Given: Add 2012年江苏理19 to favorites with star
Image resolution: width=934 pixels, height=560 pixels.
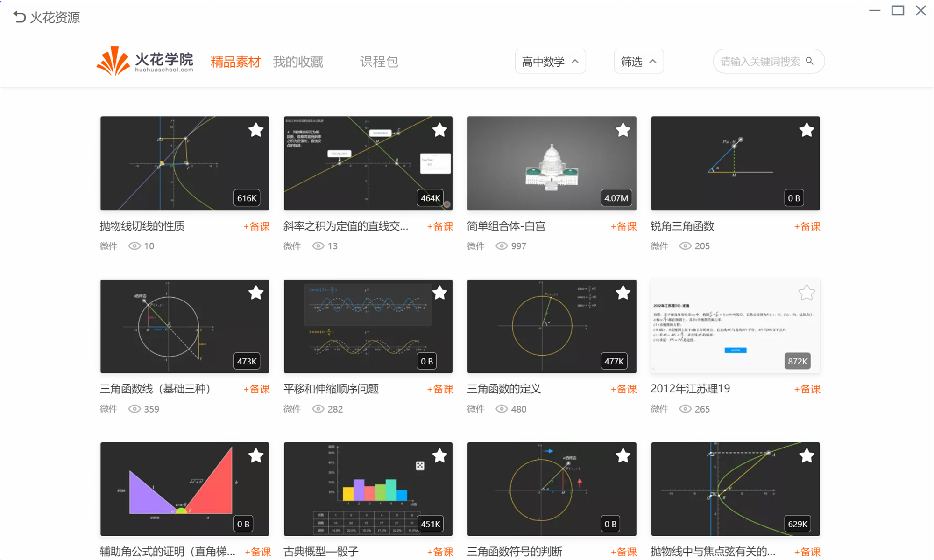Looking at the screenshot, I should 807,293.
